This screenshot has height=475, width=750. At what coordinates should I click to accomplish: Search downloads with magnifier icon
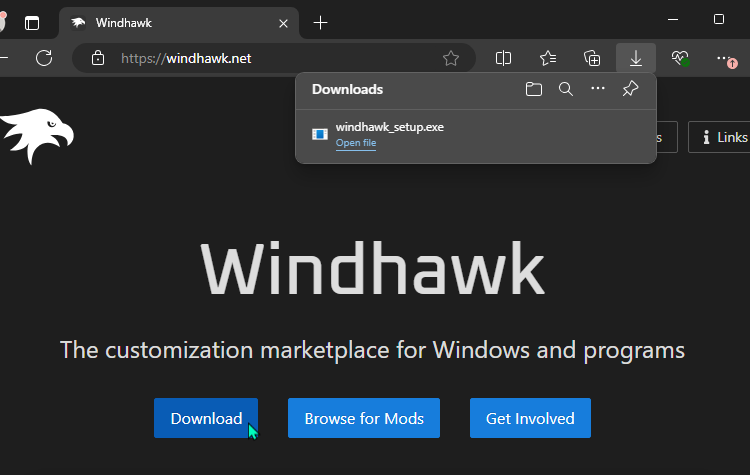coord(566,89)
